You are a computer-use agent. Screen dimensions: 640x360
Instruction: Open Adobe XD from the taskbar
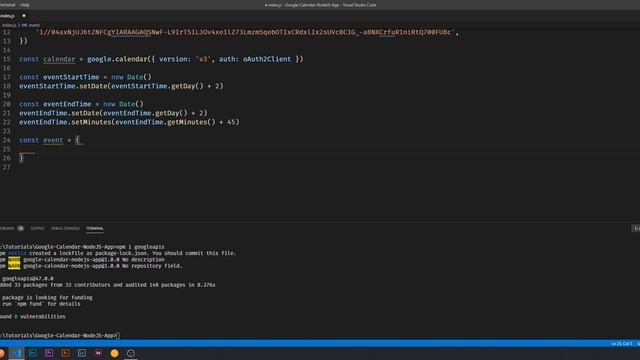(98, 353)
